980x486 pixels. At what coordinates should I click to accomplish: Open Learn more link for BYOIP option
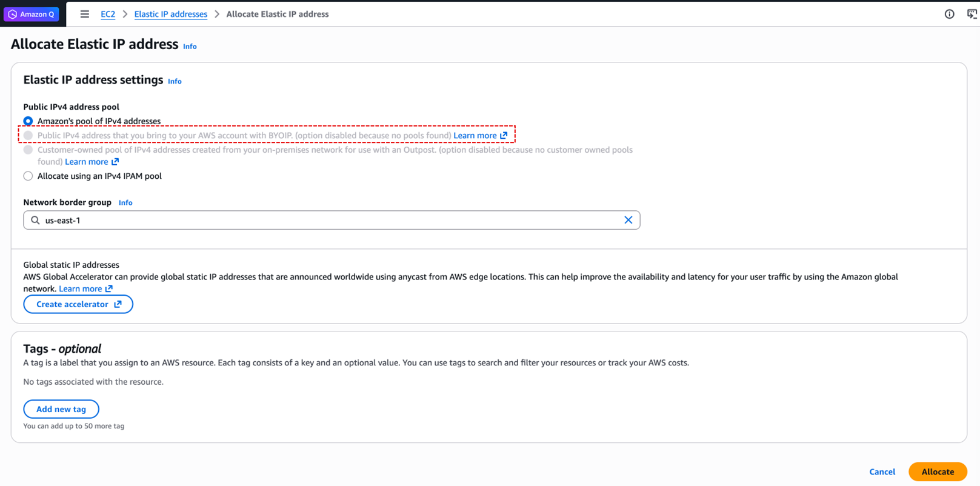(480, 135)
